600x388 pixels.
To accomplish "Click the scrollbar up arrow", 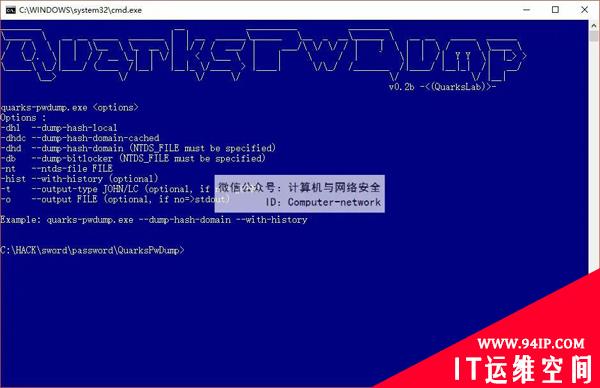I will pyautogui.click(x=594, y=26).
